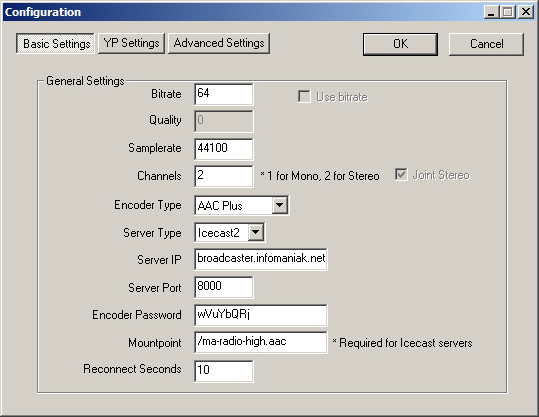Focus the Encoder Password field

(x=261, y=315)
